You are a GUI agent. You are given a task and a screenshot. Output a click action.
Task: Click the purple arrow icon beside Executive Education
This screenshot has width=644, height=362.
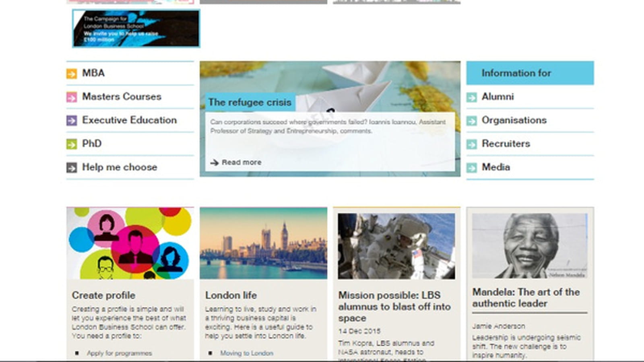click(x=72, y=121)
